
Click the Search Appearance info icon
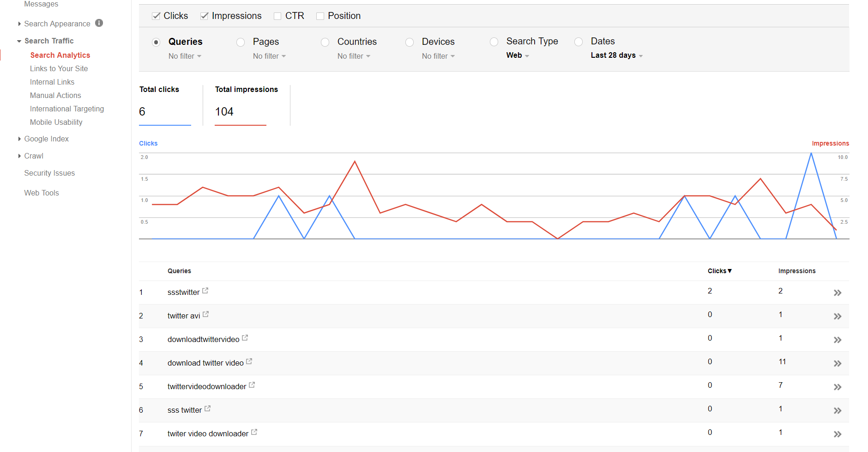click(99, 23)
